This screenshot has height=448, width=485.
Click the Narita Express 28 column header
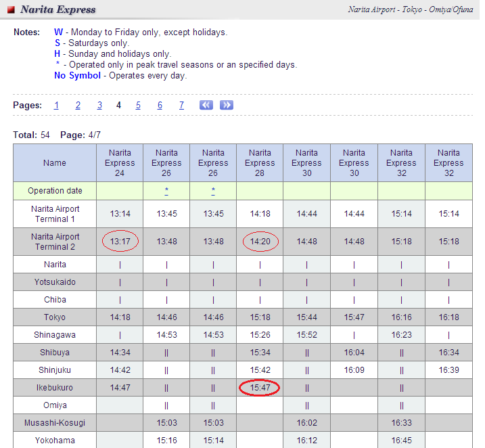260,162
